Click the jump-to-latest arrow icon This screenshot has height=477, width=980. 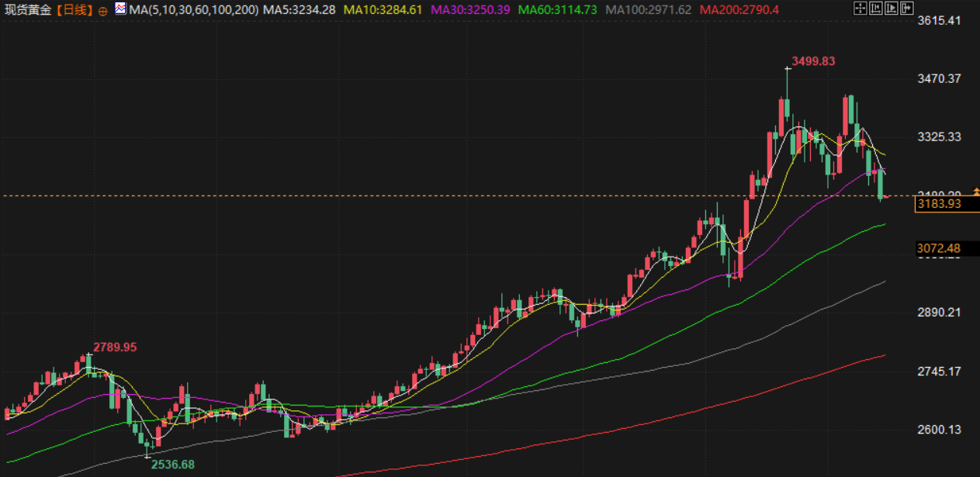(x=906, y=9)
